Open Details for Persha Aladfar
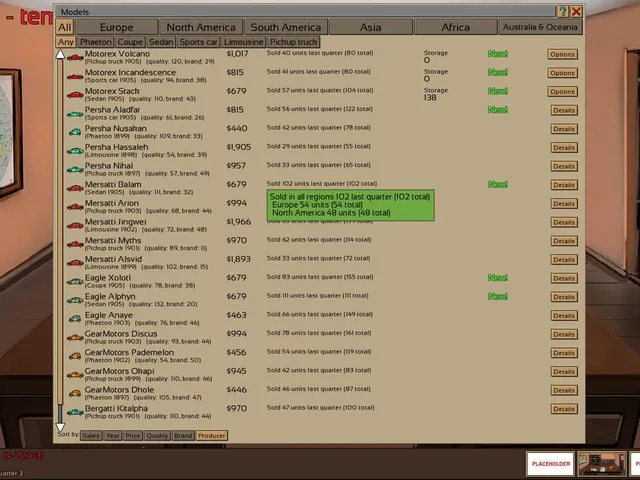The image size is (640, 480). [564, 110]
